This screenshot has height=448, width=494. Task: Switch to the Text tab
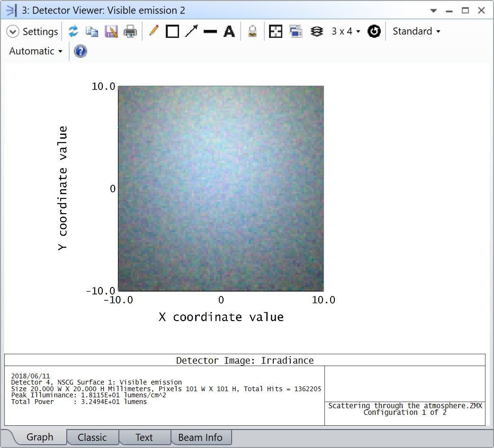(144, 437)
